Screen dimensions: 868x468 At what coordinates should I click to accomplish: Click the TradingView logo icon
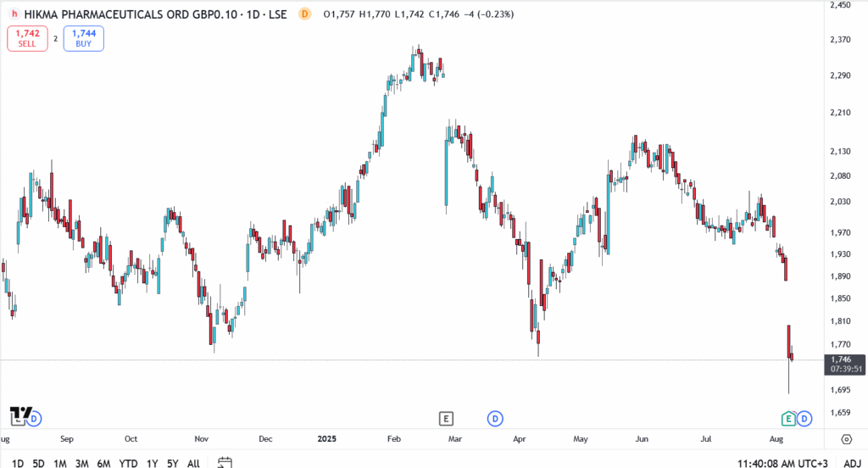click(x=18, y=415)
